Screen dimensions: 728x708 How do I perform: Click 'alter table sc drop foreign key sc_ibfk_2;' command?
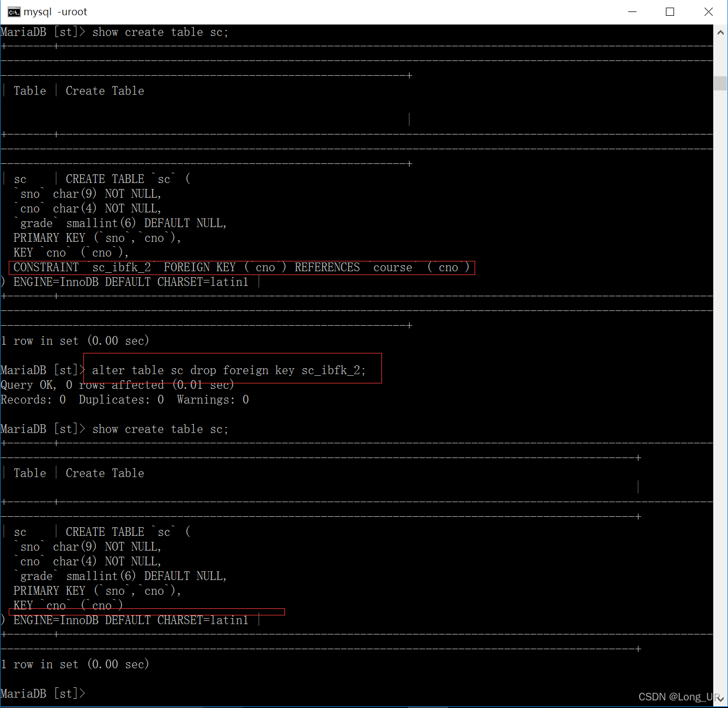(229, 370)
